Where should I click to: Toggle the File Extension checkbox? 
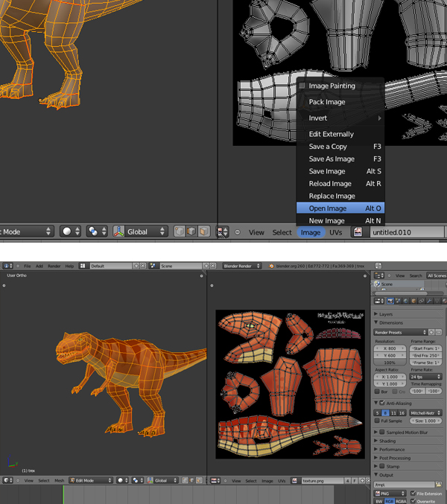[413, 493]
